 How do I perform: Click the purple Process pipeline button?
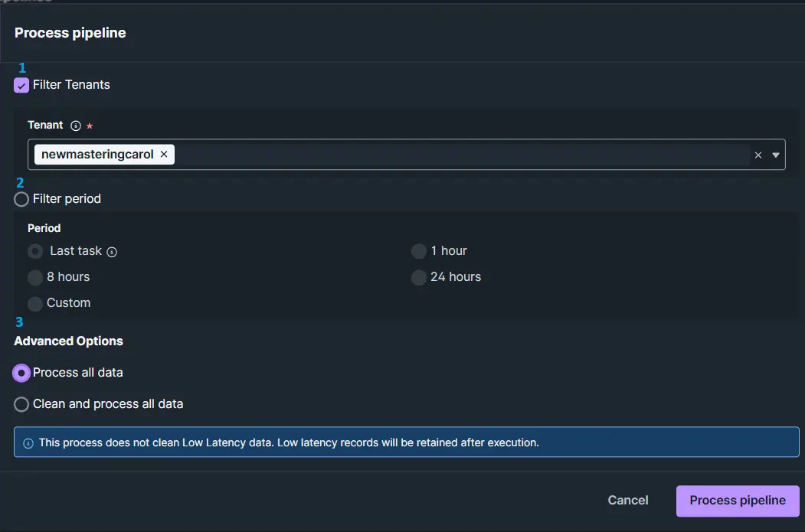(737, 501)
